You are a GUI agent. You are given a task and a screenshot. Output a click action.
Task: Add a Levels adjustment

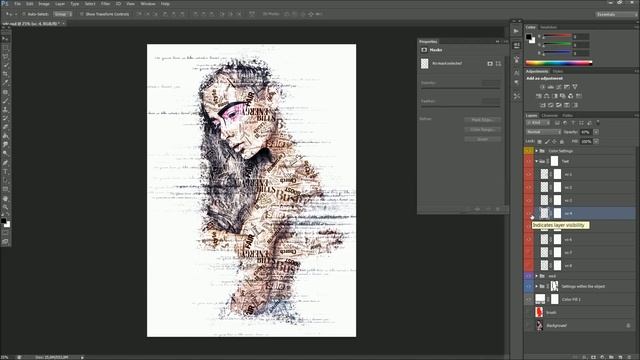pos(551,87)
